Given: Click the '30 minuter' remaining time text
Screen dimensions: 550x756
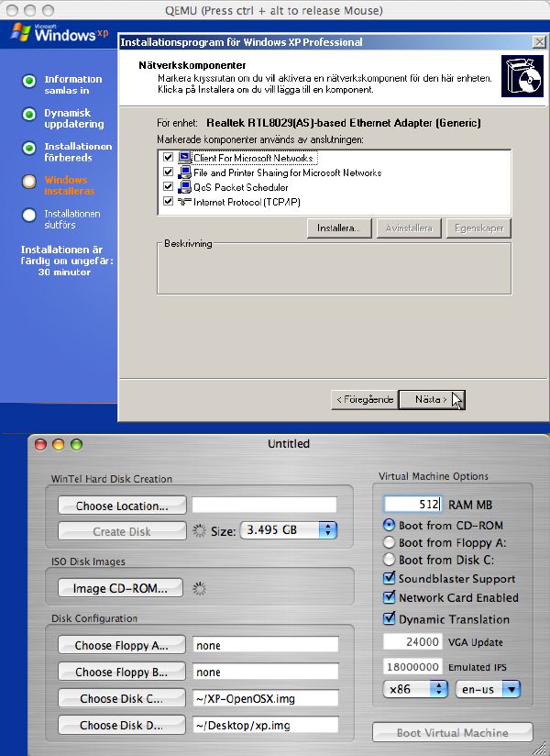Looking at the screenshot, I should tap(64, 272).
